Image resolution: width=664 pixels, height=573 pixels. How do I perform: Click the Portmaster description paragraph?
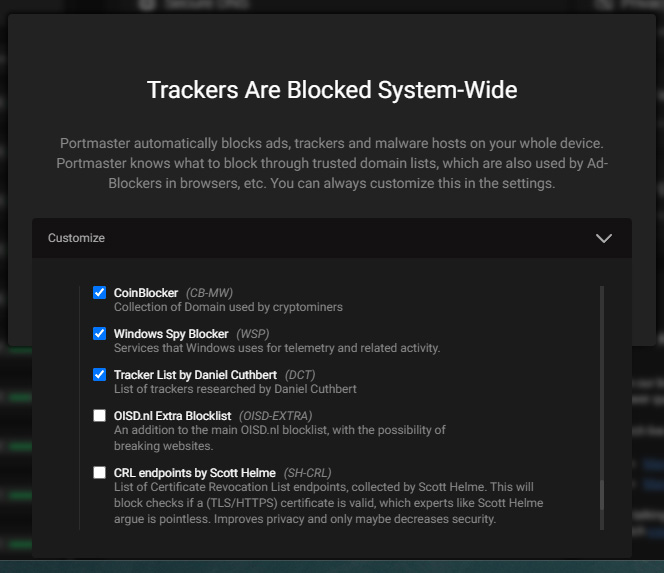(x=332, y=163)
